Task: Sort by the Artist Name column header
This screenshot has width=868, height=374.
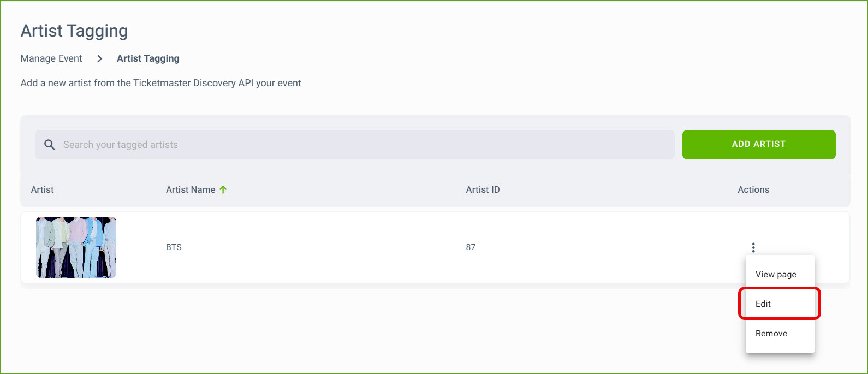Action: click(x=191, y=189)
